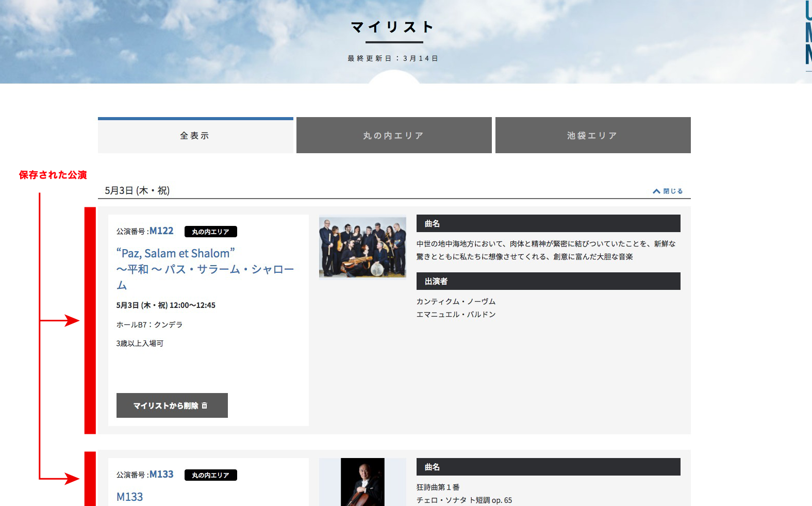Select the 最終更新日：3月14日 text
The height and width of the screenshot is (506, 812).
click(x=393, y=58)
